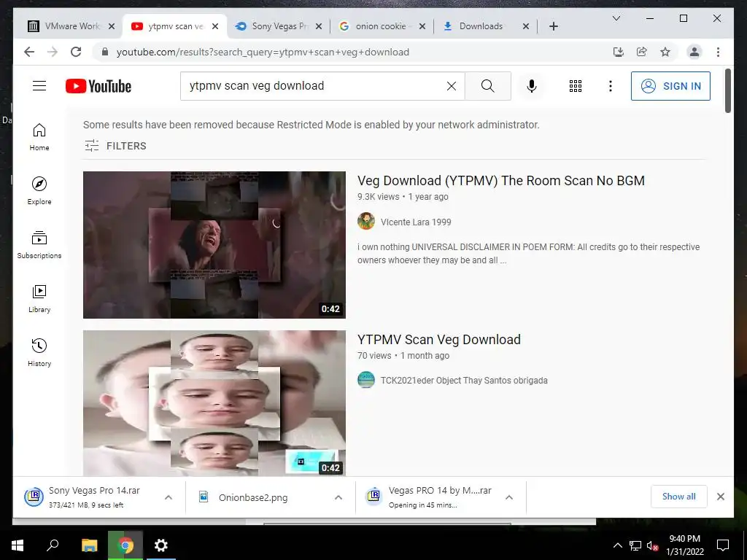Viewport: 747px width, 560px height.
Task: Close the downloads bar
Action: click(721, 497)
